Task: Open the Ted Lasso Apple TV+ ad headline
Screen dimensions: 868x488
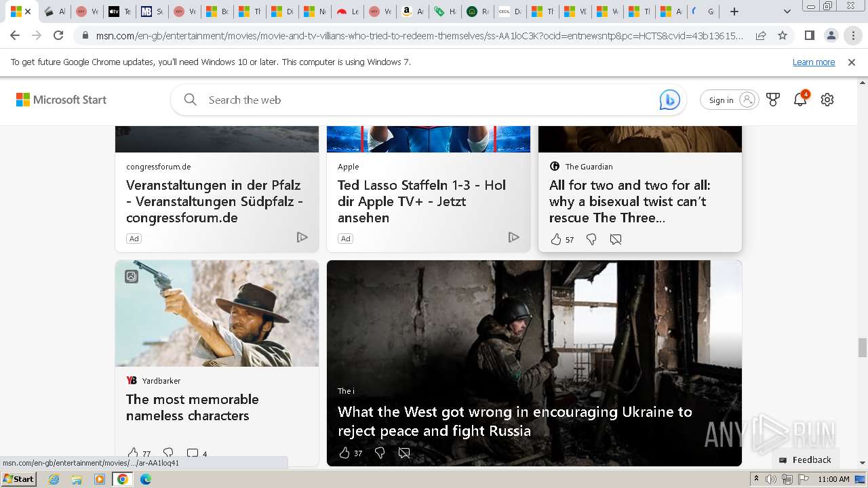Action: point(422,201)
